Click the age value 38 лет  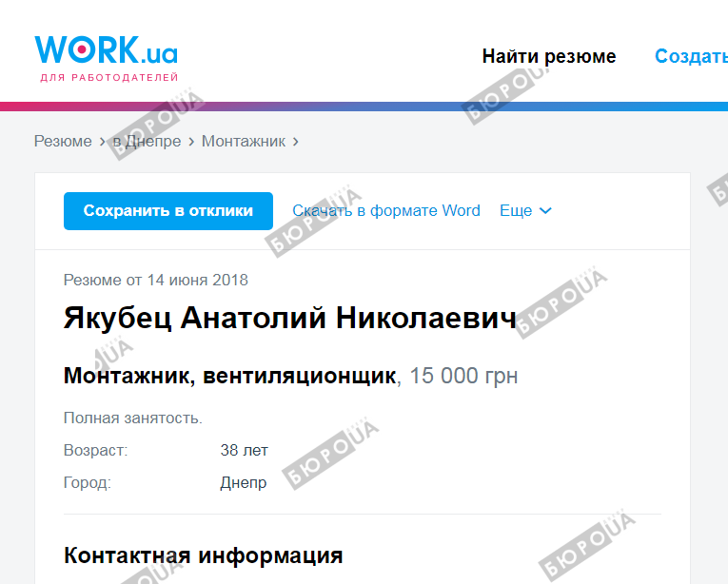(244, 450)
